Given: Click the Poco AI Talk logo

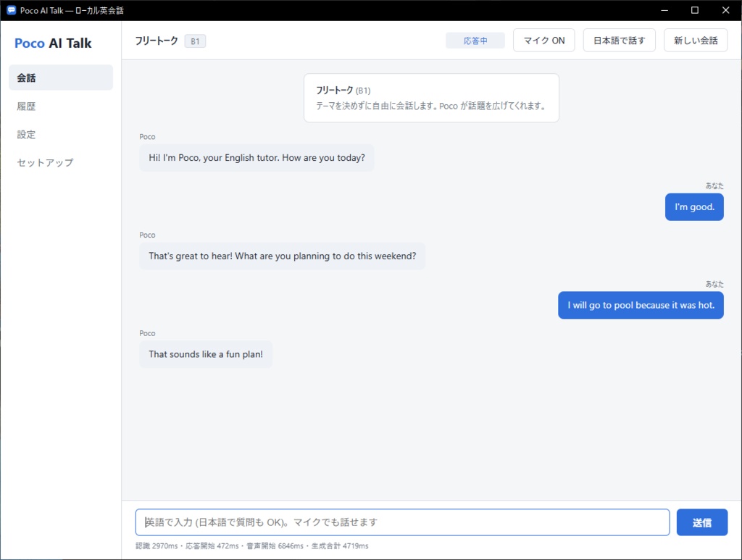Looking at the screenshot, I should (53, 43).
